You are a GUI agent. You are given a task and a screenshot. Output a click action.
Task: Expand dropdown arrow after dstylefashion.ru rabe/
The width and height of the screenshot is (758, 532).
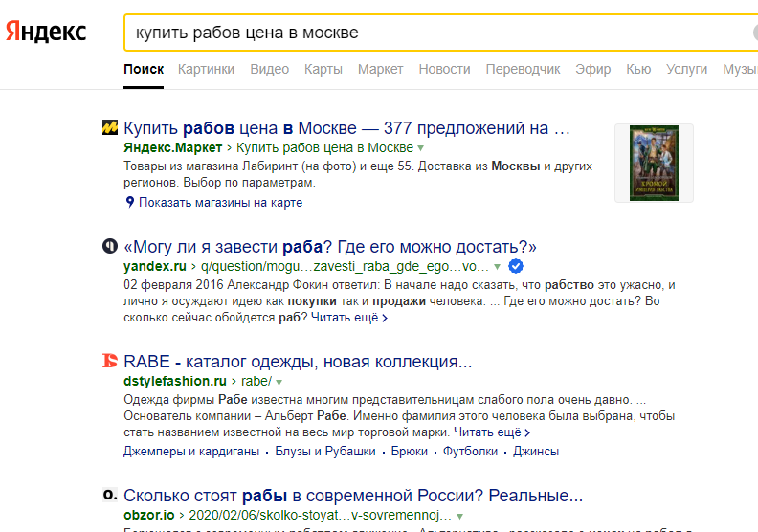point(279,382)
